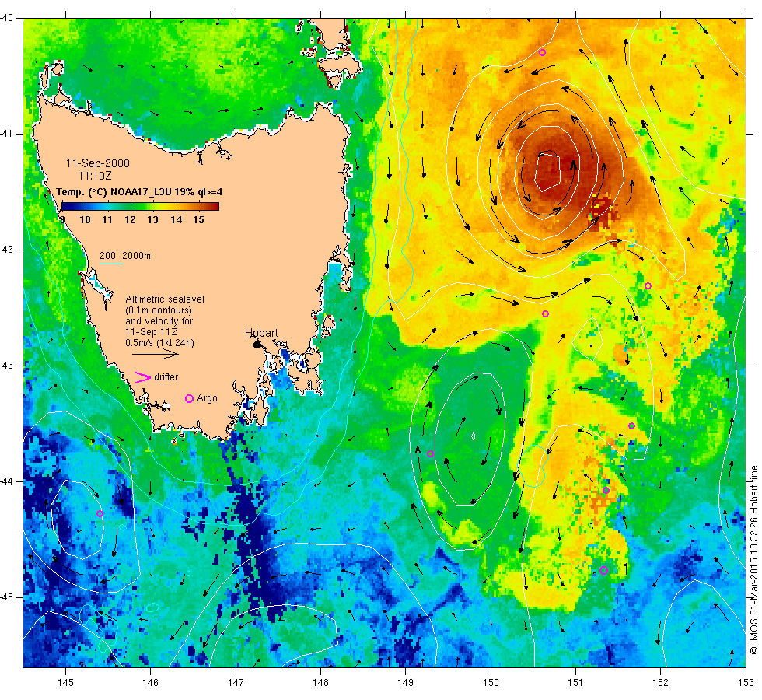Image resolution: width=762 pixels, height=700 pixels.
Task: Select Argo float marker near 40.3S 150.6E
Action: point(543,53)
